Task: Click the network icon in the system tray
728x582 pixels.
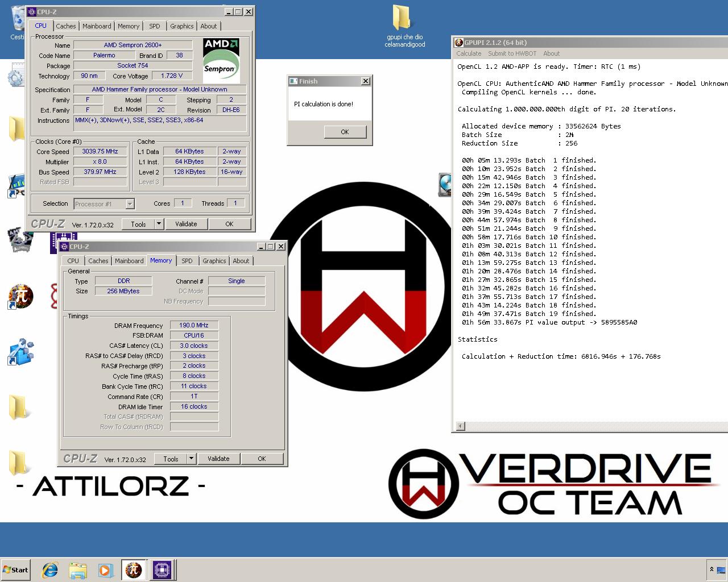Action: 721,569
